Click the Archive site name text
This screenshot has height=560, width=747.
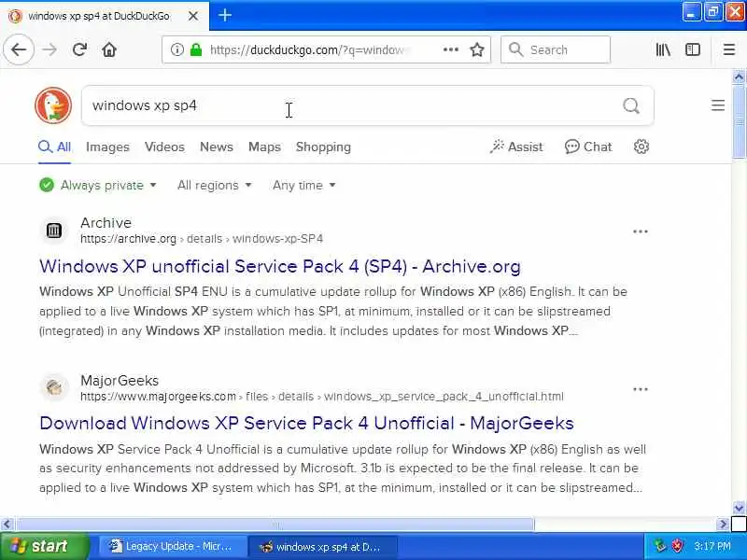(x=106, y=222)
